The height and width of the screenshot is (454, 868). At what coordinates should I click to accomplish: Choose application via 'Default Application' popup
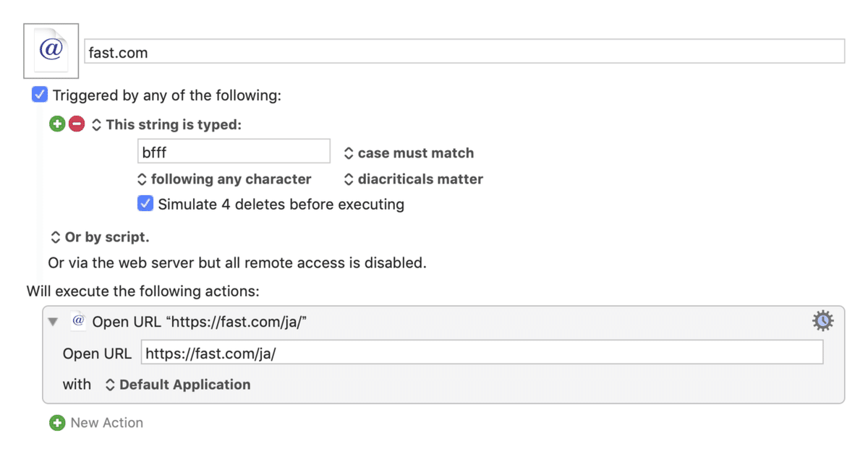[x=178, y=385]
